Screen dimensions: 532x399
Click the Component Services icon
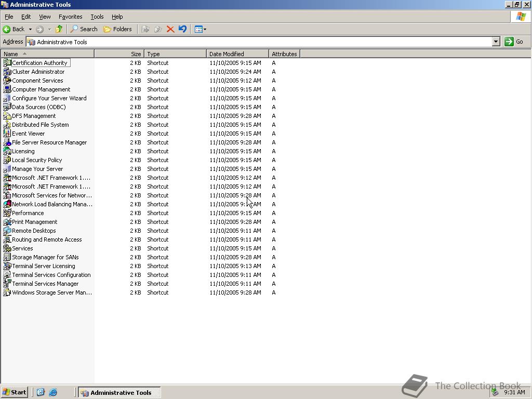pos(7,81)
